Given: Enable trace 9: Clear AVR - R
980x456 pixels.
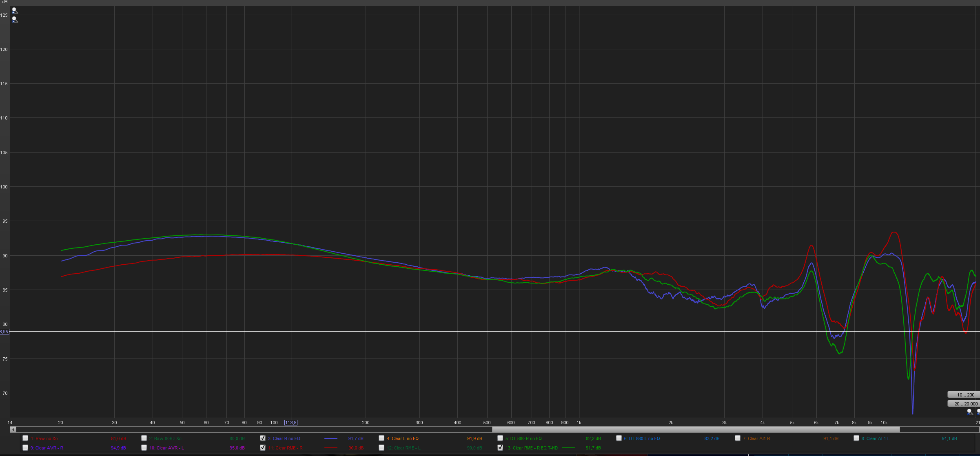Looking at the screenshot, I should click(25, 447).
